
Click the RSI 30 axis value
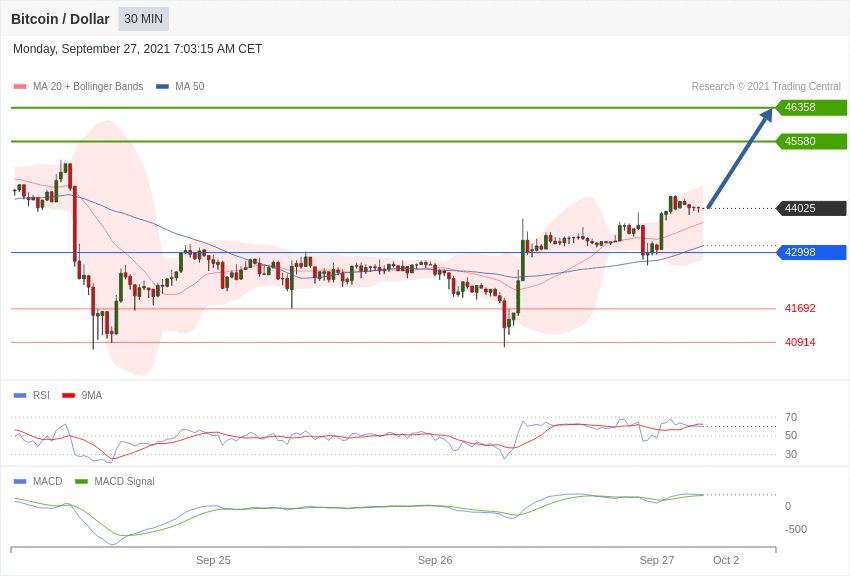click(x=791, y=454)
